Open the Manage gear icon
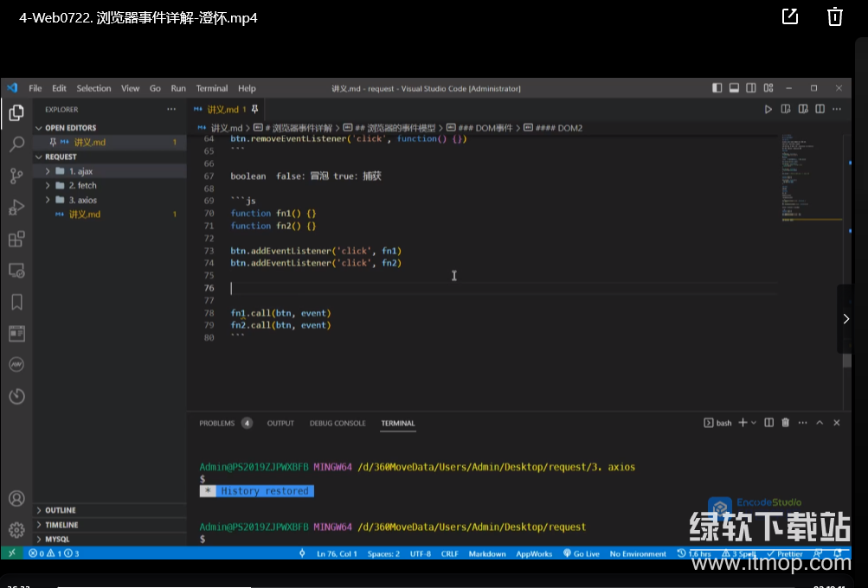This screenshot has width=868, height=588. coord(16,530)
